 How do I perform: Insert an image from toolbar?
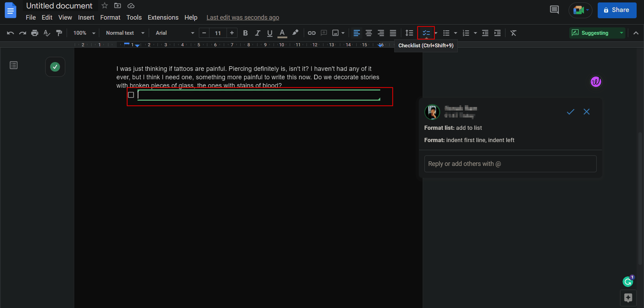(336, 33)
